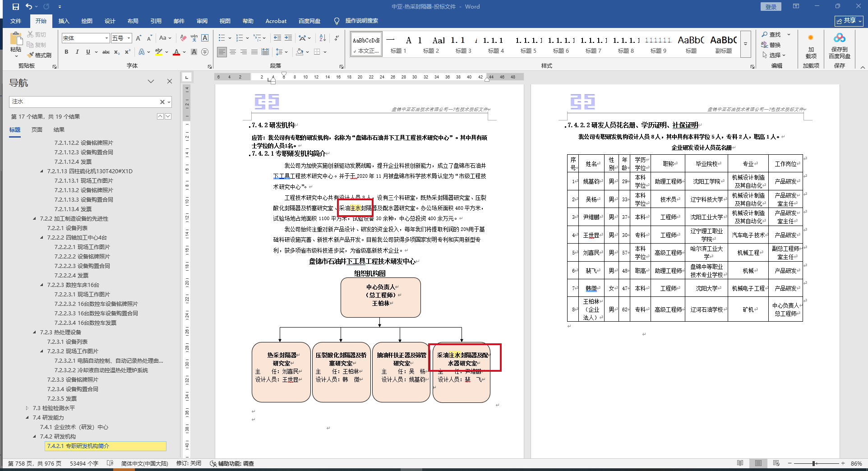Apply subscript formatting
This screenshot has width=868, height=471.
pyautogui.click(x=117, y=52)
